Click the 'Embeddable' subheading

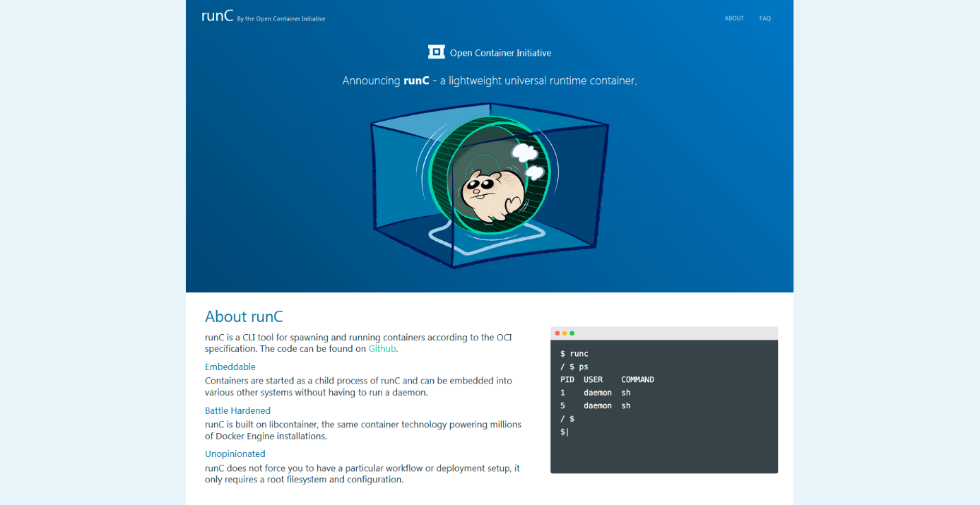(x=230, y=367)
